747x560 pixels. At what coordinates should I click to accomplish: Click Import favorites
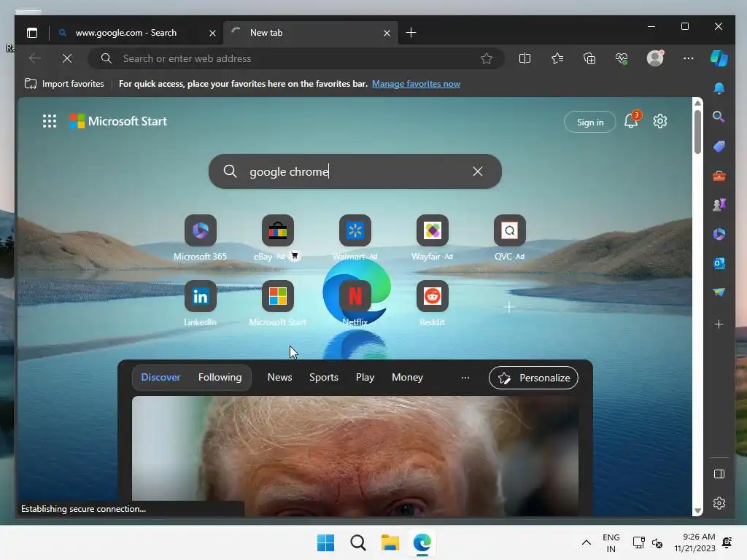pos(64,84)
